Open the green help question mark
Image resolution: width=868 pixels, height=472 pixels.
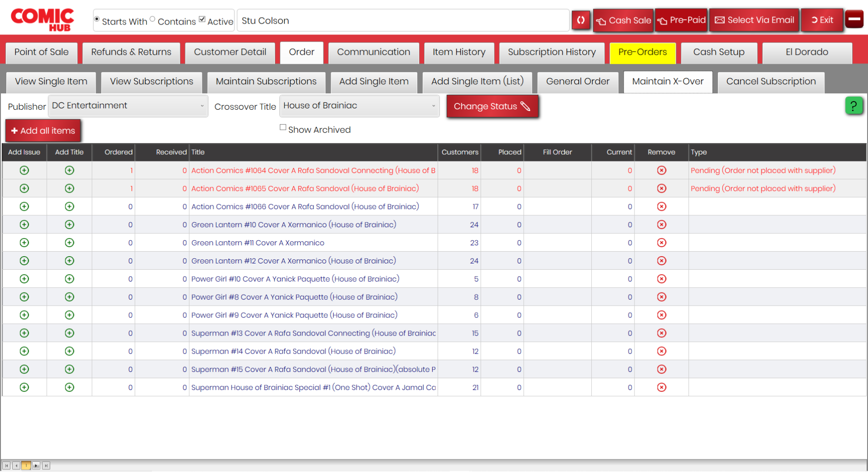[x=853, y=106]
